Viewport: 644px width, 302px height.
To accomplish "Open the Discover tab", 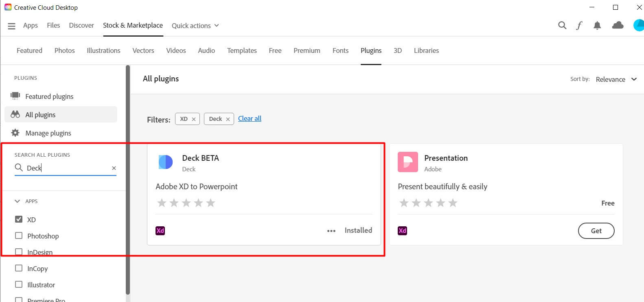I will click(81, 25).
